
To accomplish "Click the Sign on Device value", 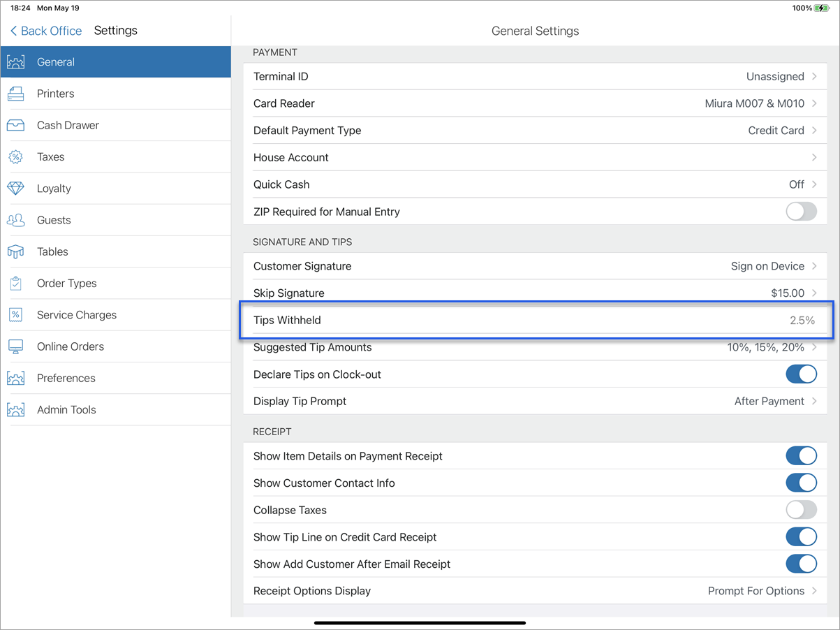I will coord(768,266).
